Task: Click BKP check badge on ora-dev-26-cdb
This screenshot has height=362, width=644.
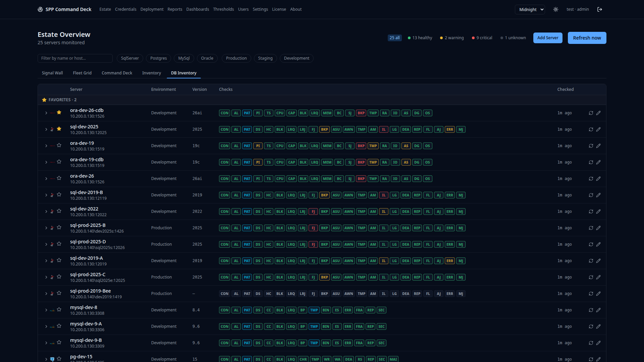Action: pyautogui.click(x=361, y=113)
